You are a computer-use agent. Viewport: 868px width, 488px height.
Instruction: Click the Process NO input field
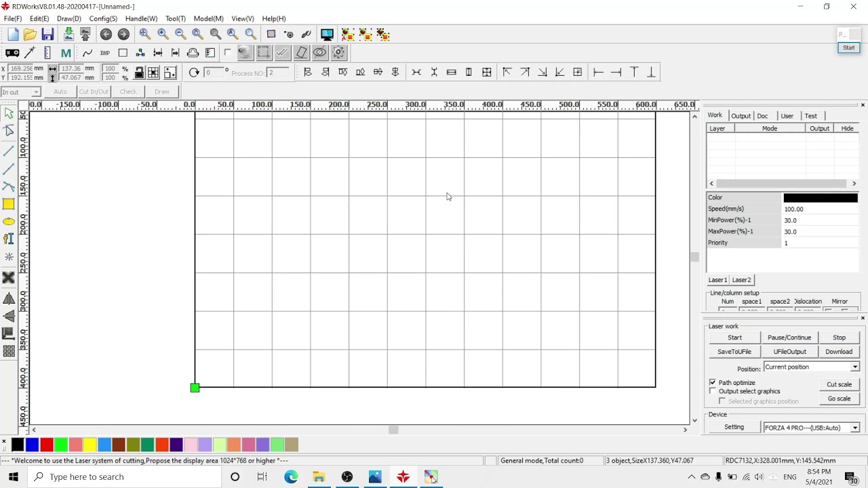click(279, 73)
